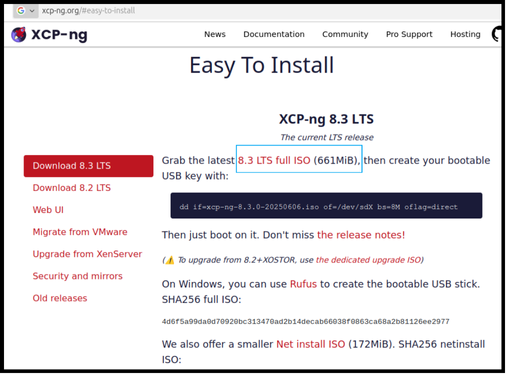Click the Easy To Install heading
Viewport: 506px width, 374px height.
click(262, 65)
